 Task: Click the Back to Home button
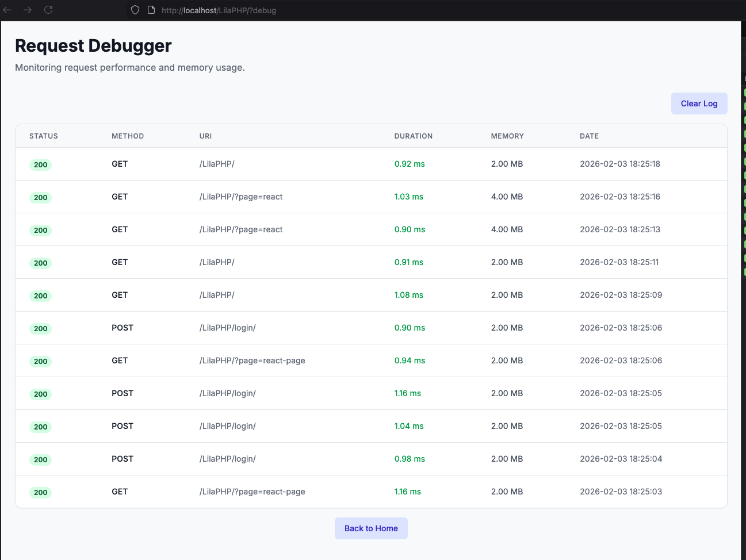(371, 528)
